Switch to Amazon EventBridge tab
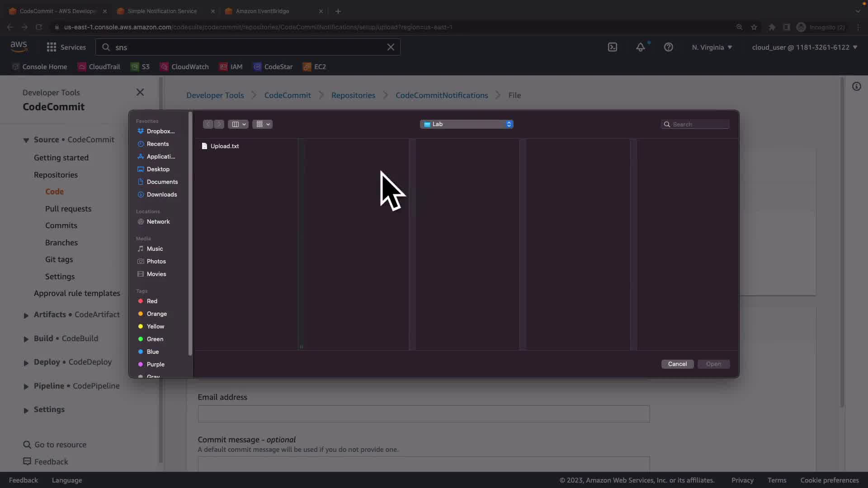868x488 pixels. (262, 11)
